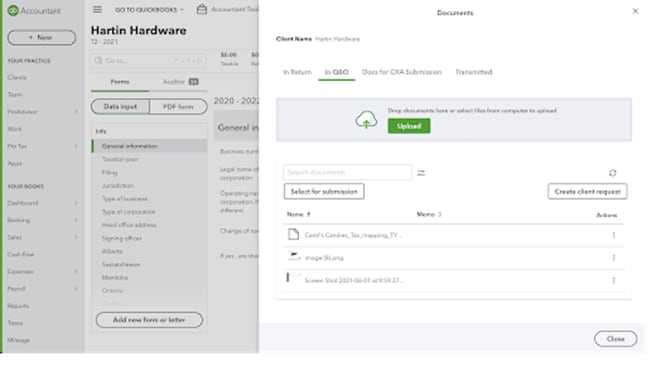Select General information form section
This screenshot has width=661, height=366.
(x=149, y=146)
